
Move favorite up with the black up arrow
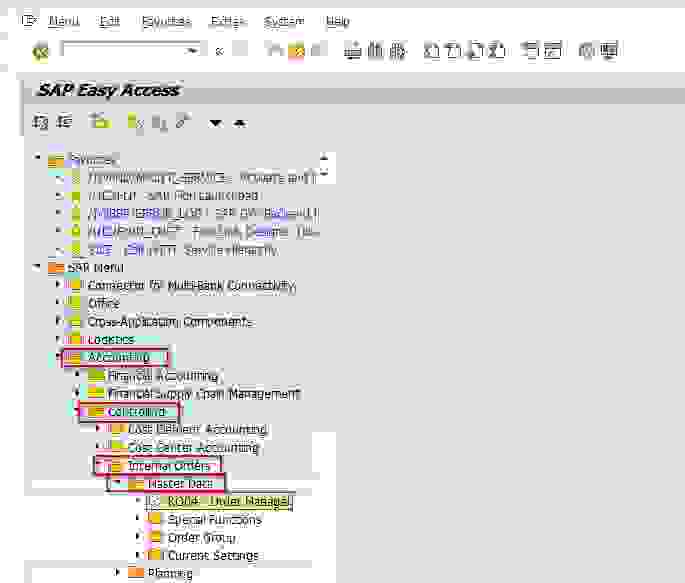pyautogui.click(x=240, y=123)
